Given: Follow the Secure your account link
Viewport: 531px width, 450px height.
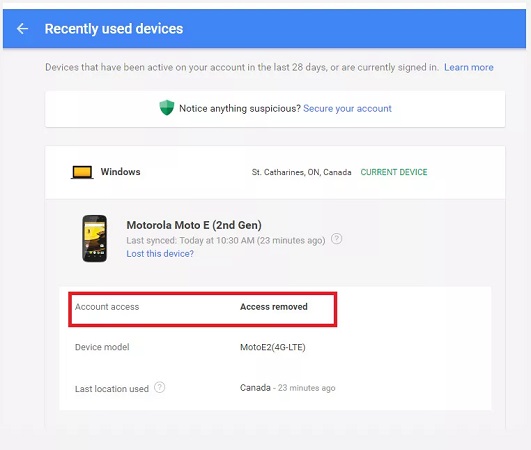Looking at the screenshot, I should 347,108.
